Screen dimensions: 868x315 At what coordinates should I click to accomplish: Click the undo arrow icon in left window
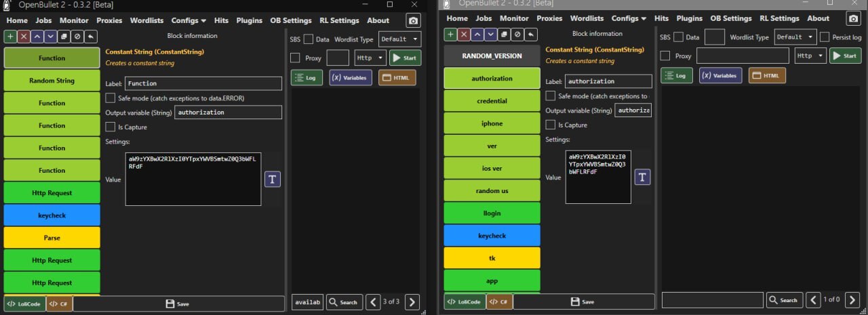coord(91,36)
